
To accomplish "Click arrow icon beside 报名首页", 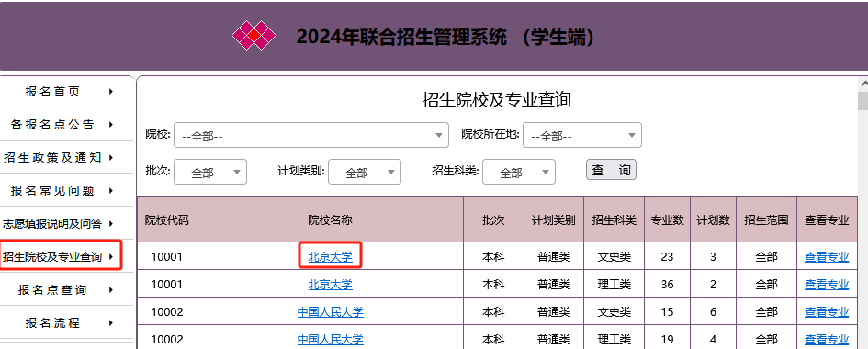I will (x=111, y=91).
